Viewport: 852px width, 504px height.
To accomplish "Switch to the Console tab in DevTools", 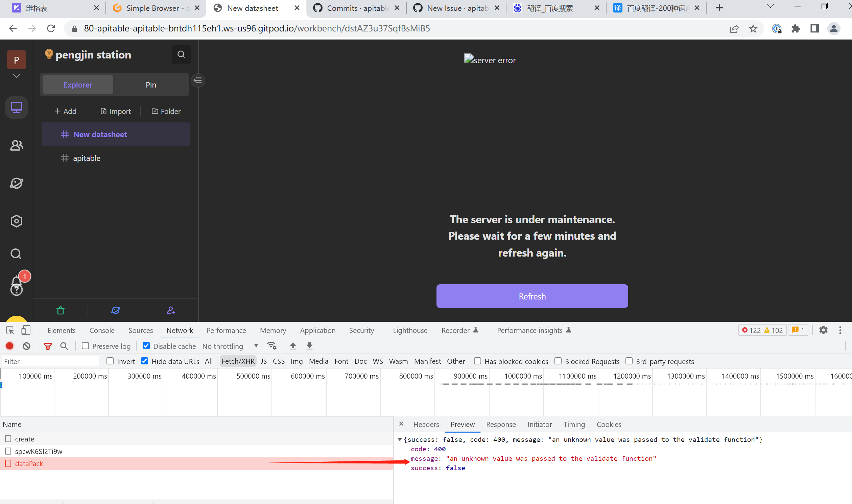I will coord(101,330).
